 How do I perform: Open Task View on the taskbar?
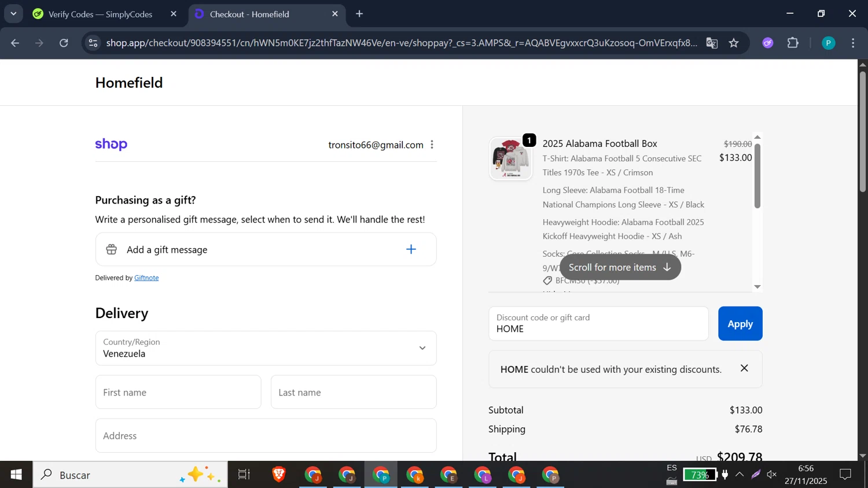coord(244,475)
